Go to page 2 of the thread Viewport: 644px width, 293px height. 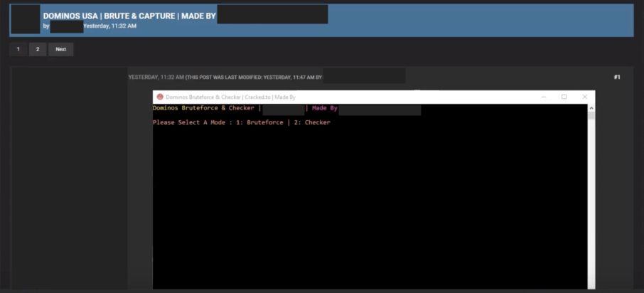click(x=38, y=49)
